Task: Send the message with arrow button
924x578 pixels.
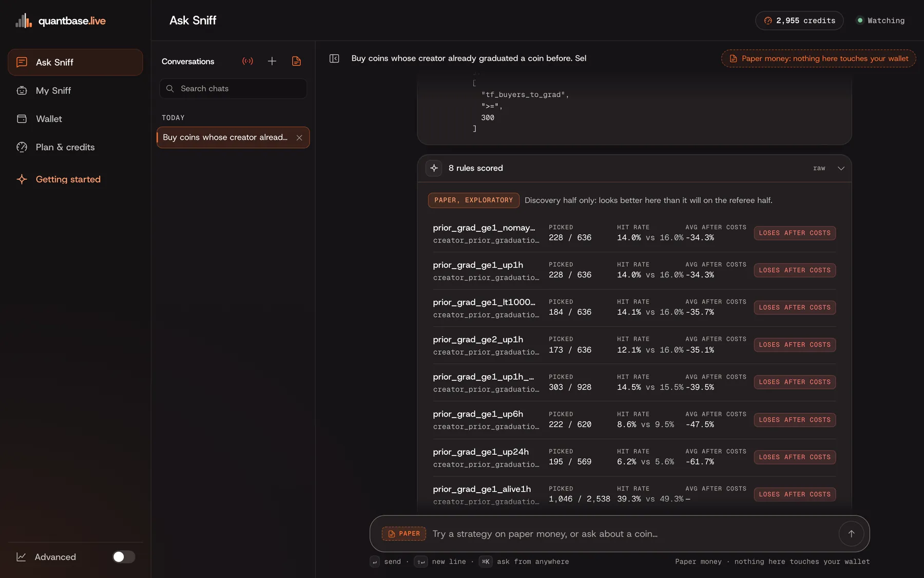Action: (x=851, y=534)
